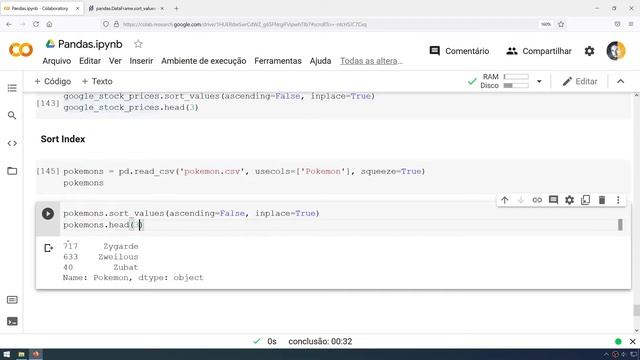Open the Windows Start menu
The width and height of the screenshot is (640, 360).
[7, 354]
